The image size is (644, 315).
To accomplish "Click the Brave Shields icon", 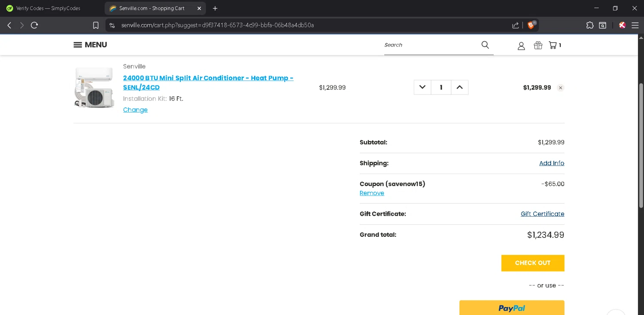I will (531, 25).
